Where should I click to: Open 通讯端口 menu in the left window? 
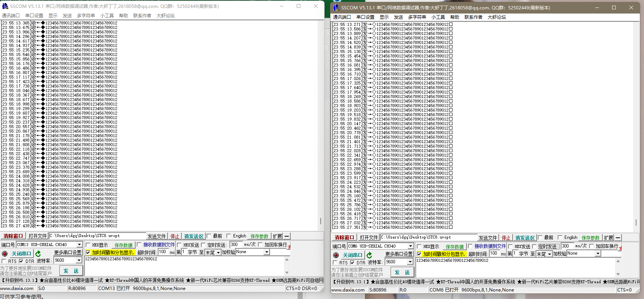click(x=11, y=16)
